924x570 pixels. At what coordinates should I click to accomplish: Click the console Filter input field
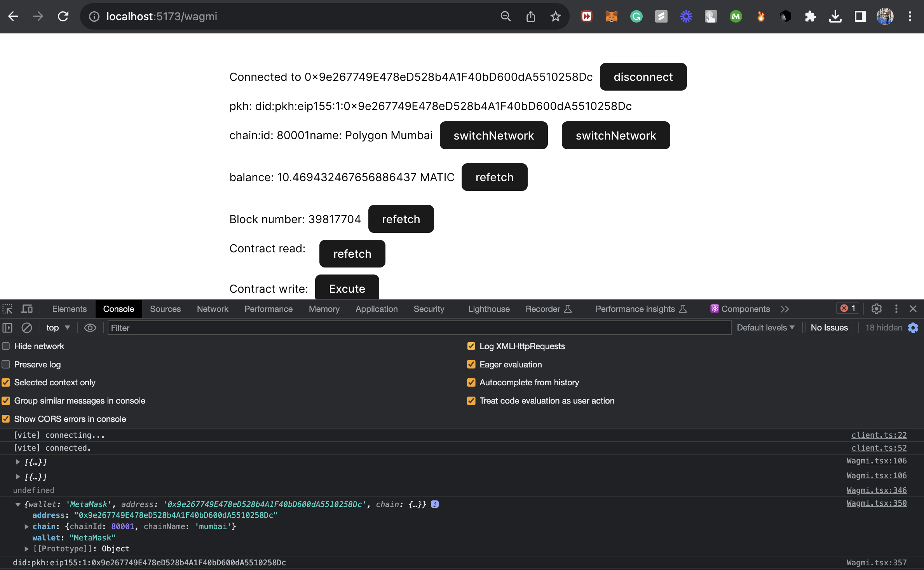point(419,328)
